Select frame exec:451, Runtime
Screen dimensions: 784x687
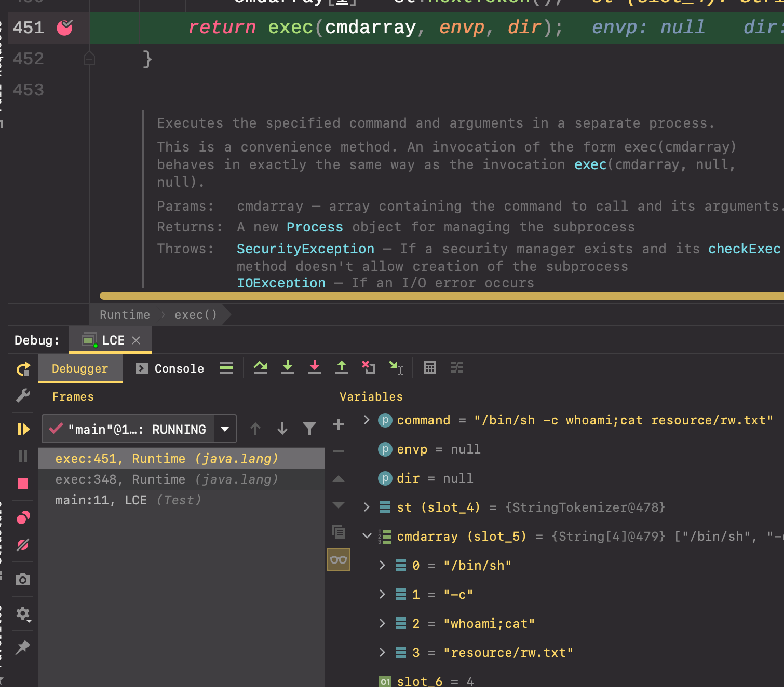tap(182, 459)
